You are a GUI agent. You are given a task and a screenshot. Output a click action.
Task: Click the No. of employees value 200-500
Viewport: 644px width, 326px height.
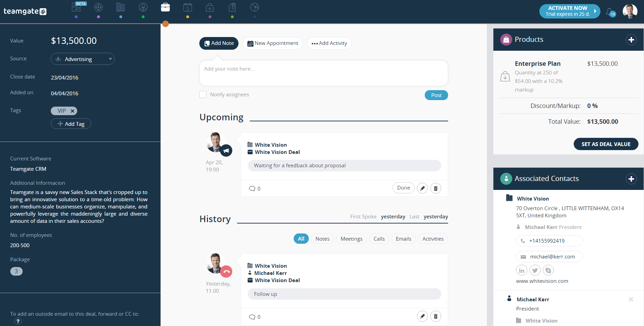click(20, 245)
